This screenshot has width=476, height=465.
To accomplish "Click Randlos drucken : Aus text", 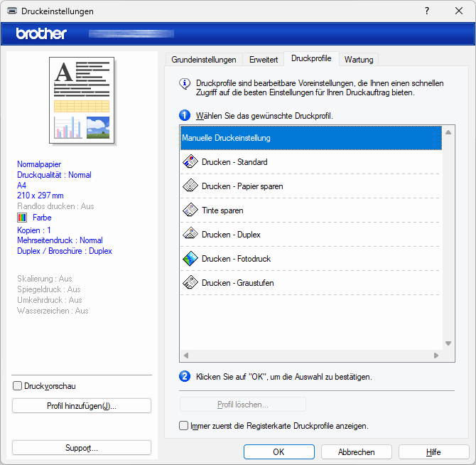I will point(55,206).
